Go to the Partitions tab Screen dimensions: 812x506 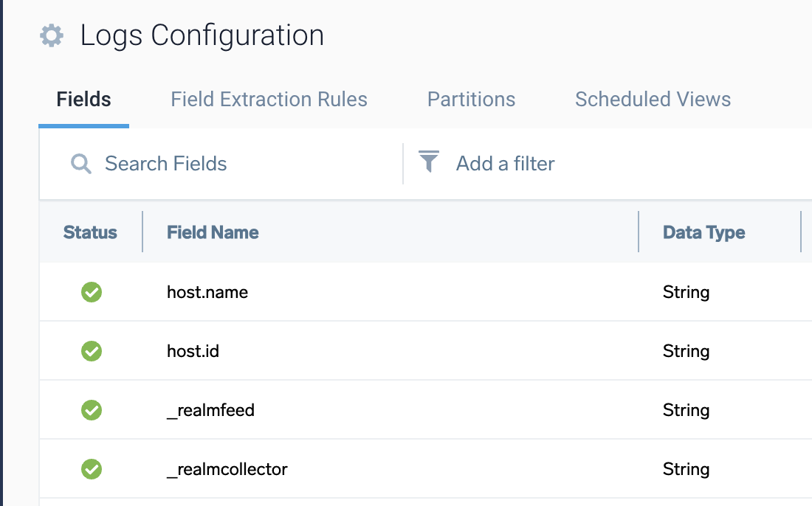(471, 100)
